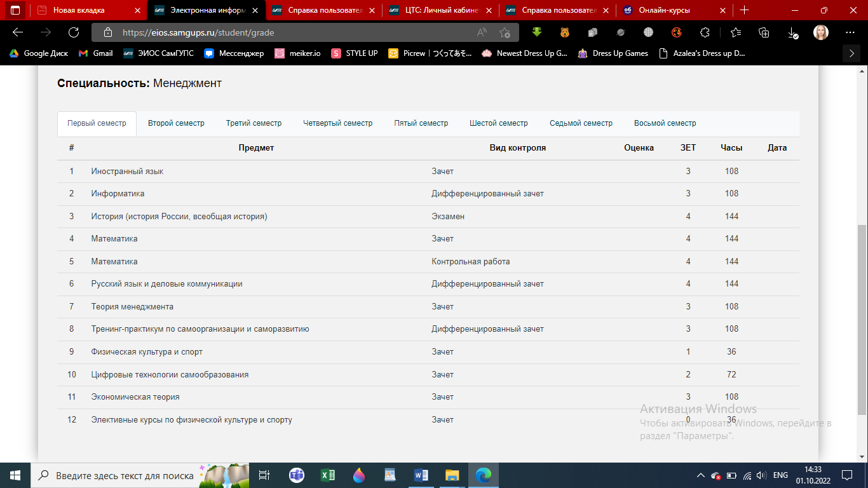Open the Favorites list icon
The width and height of the screenshot is (868, 488).
pos(736,32)
